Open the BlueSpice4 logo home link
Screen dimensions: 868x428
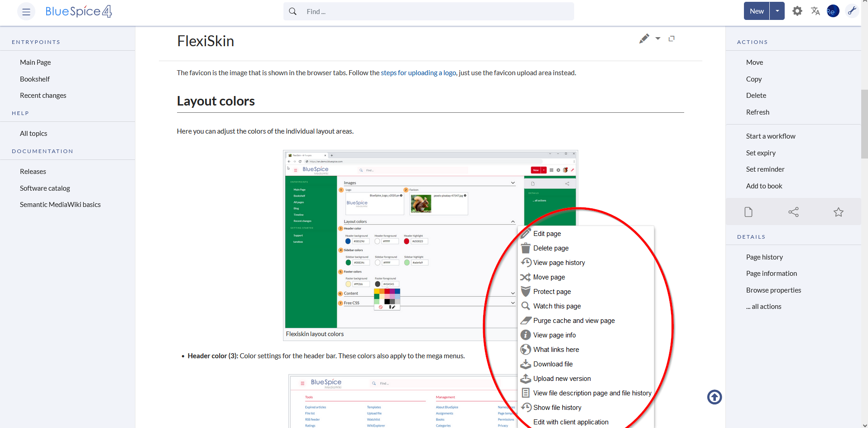(79, 11)
